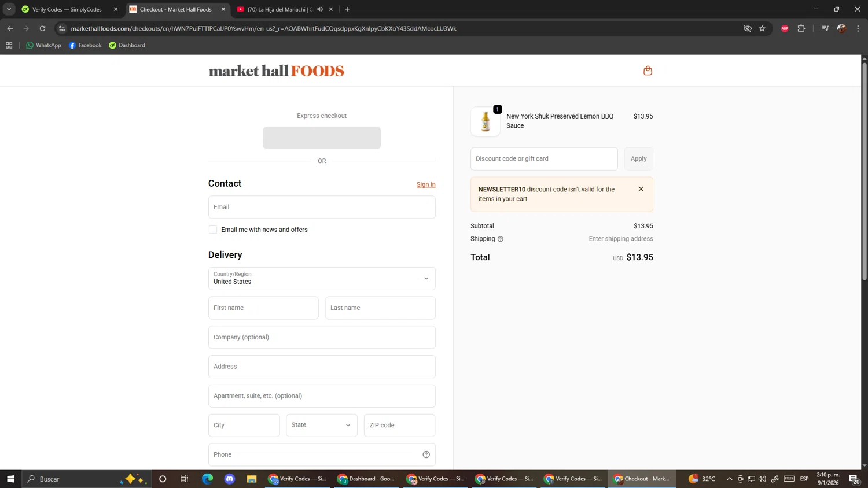Image resolution: width=868 pixels, height=488 pixels.
Task: Open Discord from the taskbar
Action: (230, 479)
